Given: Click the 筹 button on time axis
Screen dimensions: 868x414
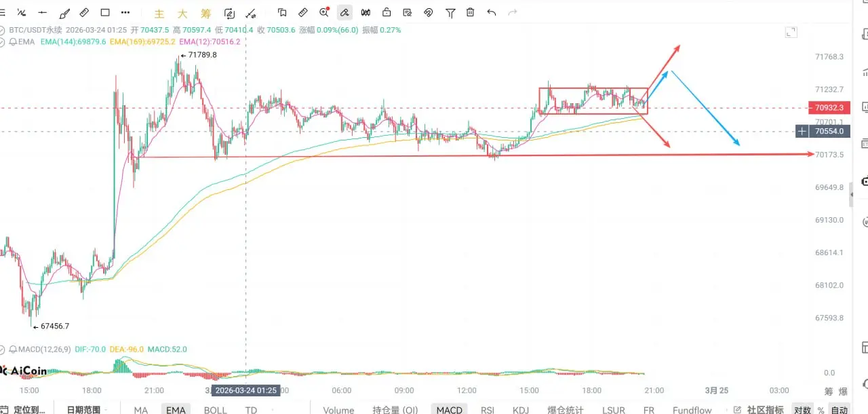Looking at the screenshot, I should (829, 392).
